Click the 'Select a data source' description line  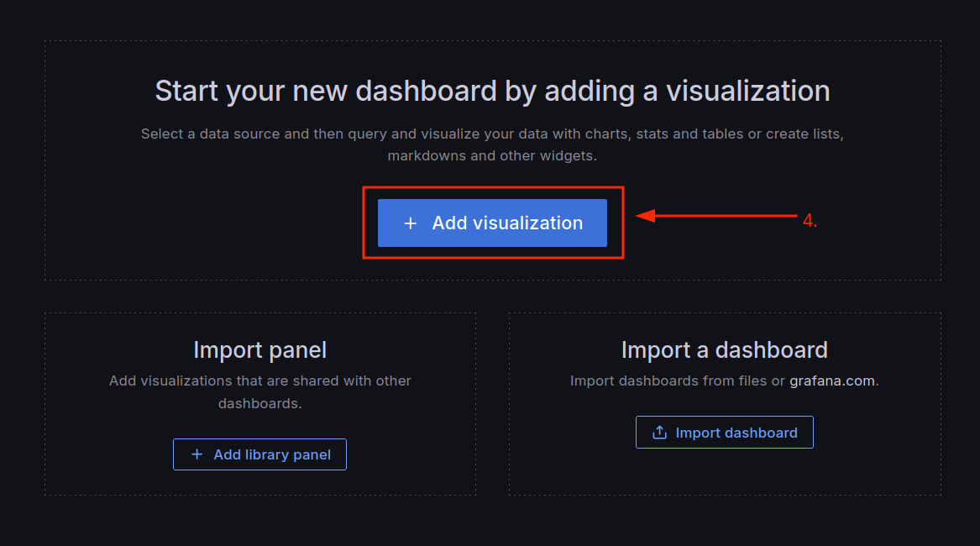point(492,134)
